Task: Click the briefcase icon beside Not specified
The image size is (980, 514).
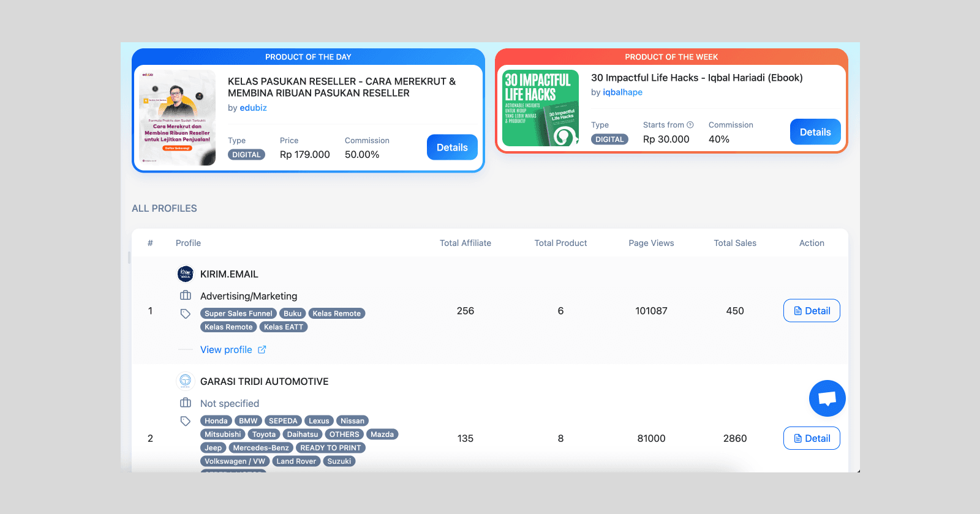Action: [186, 403]
